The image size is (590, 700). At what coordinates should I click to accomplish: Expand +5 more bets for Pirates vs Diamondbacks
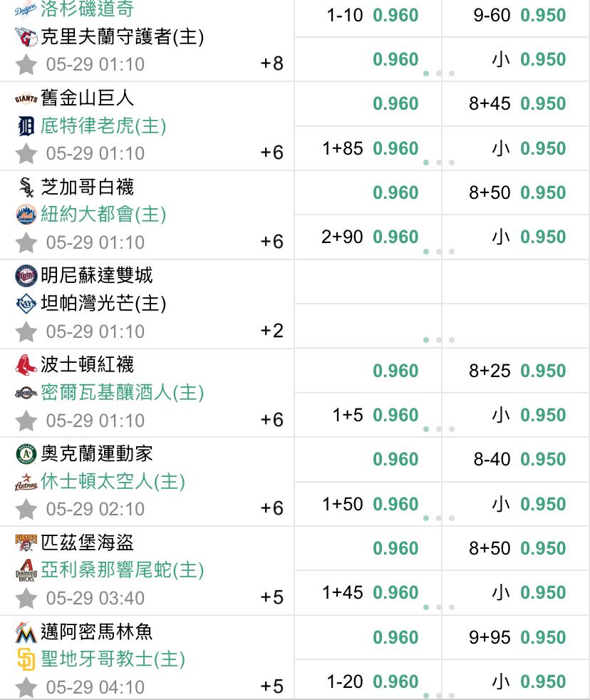(271, 597)
